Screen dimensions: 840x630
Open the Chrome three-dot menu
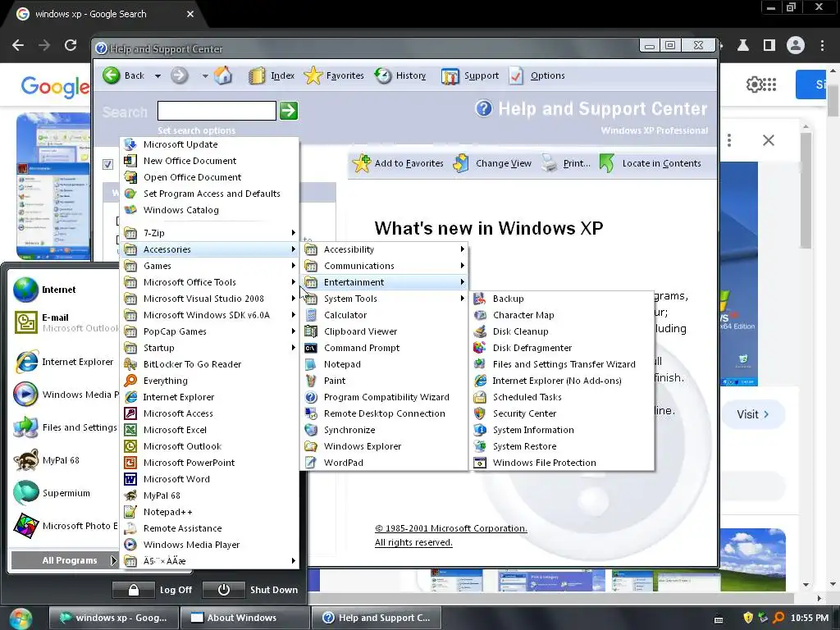(x=822, y=46)
